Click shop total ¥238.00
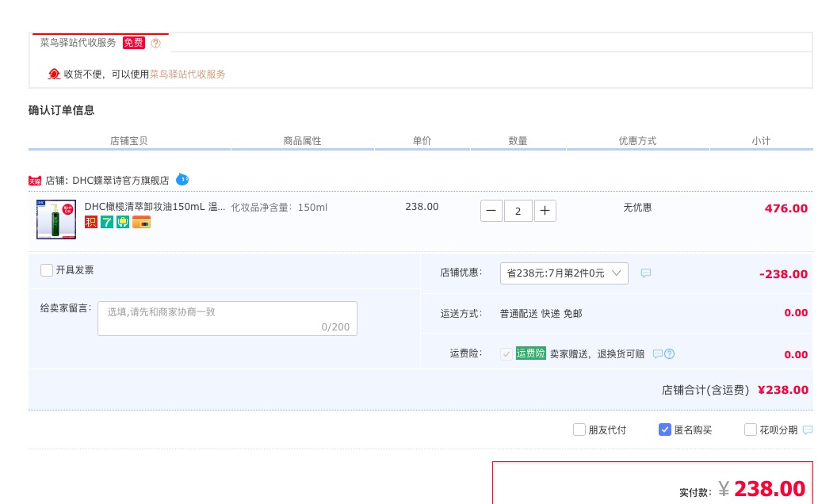The image size is (818, 504). (x=782, y=390)
